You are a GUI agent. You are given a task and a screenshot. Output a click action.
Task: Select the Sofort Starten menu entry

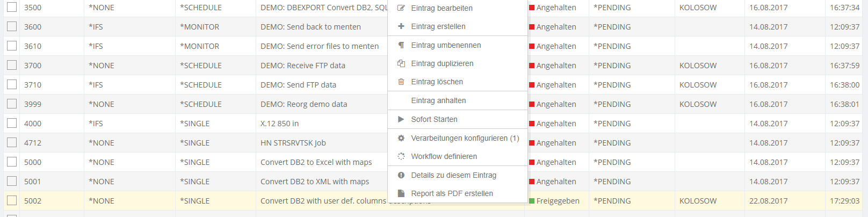434,119
